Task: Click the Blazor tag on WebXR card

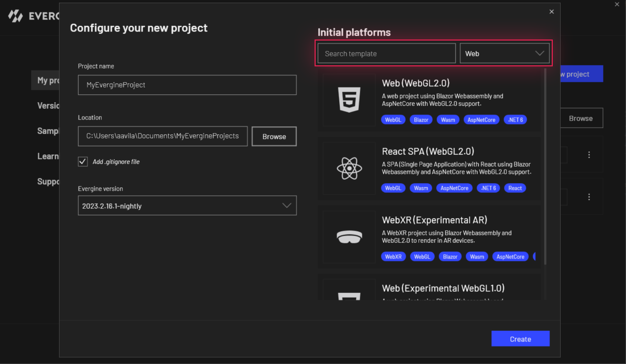Action: click(450, 257)
